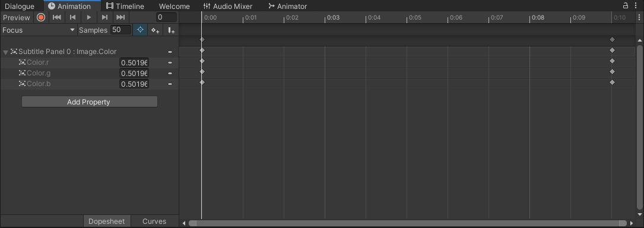Switch to Curves view
644x228 pixels.
[x=154, y=221]
